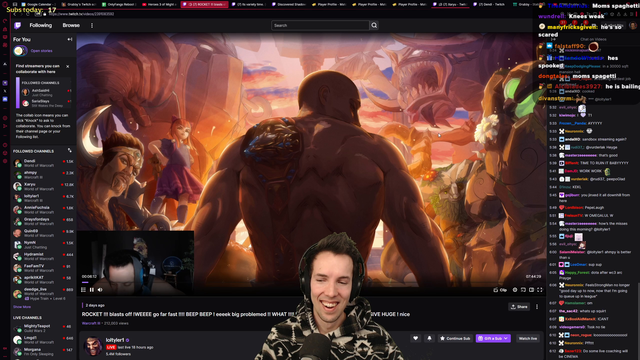Image resolution: width=640 pixels, height=360 pixels.
Task: Switch to Heroes 3 of Might YouTube tab
Action: [x=159, y=4]
